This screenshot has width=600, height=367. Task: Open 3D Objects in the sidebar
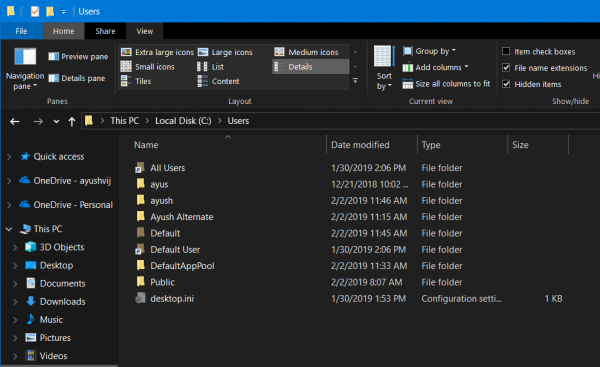[62, 247]
